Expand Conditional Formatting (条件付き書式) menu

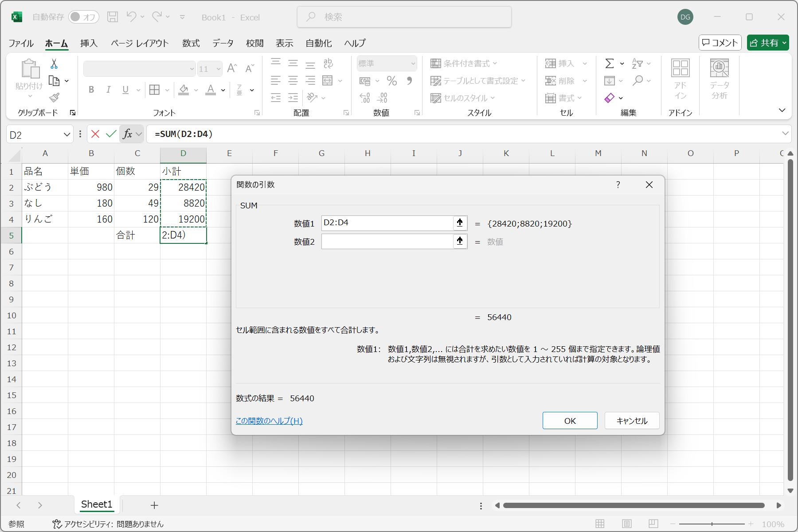tap(464, 63)
